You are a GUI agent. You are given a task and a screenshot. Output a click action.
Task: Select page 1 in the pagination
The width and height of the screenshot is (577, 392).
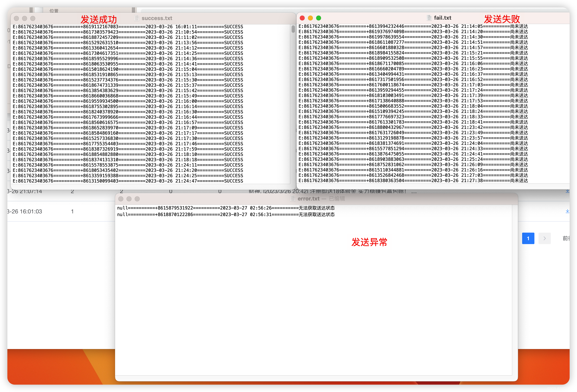coord(528,238)
